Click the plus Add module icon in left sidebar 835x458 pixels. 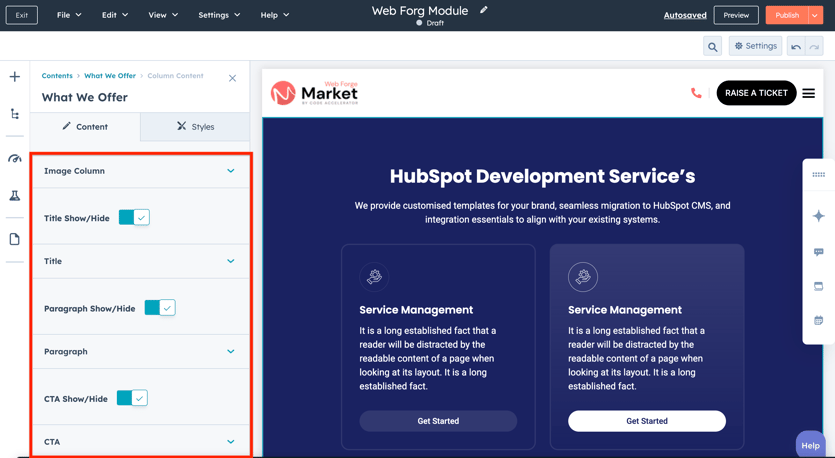(x=15, y=77)
